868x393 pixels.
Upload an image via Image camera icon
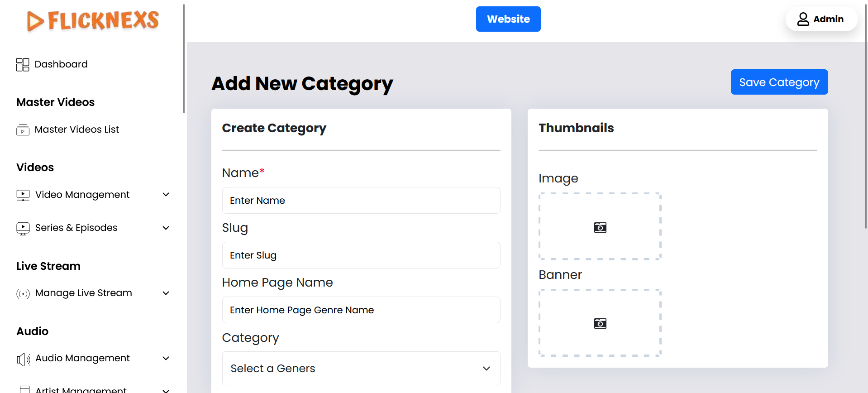pos(600,227)
